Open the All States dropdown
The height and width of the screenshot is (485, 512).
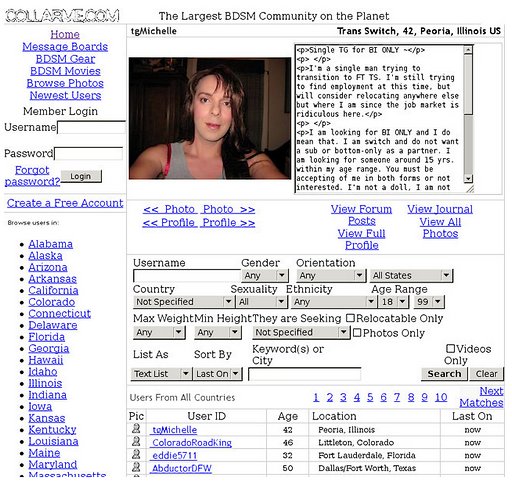pyautogui.click(x=411, y=275)
